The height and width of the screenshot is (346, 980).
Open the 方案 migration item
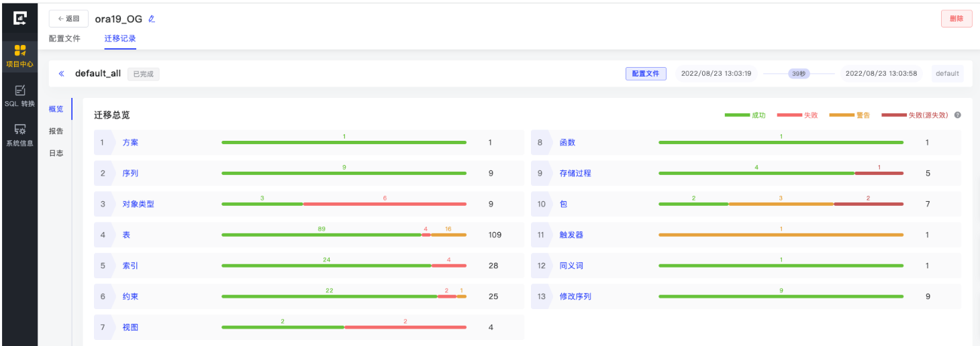click(x=130, y=143)
